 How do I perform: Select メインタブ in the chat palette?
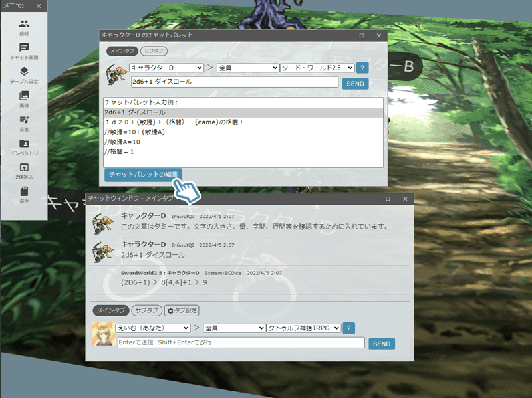coord(122,51)
